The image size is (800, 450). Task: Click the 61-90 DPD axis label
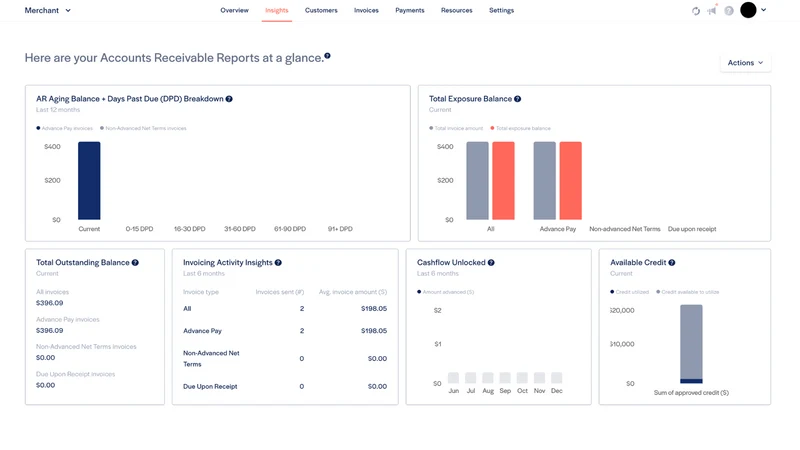coord(290,229)
